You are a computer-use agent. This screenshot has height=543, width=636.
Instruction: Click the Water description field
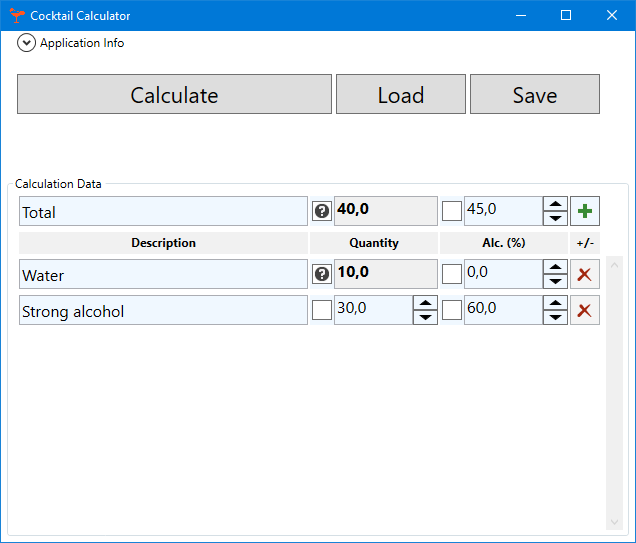(x=163, y=275)
